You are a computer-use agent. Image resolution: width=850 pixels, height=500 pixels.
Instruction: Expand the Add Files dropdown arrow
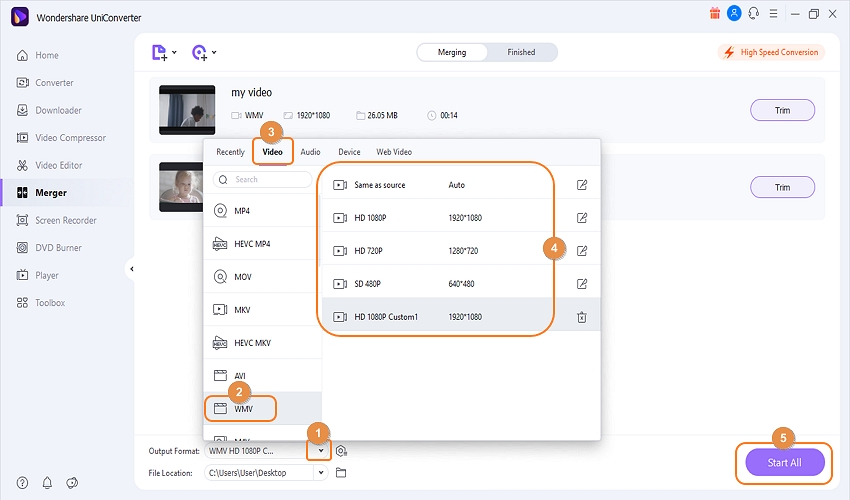[174, 53]
